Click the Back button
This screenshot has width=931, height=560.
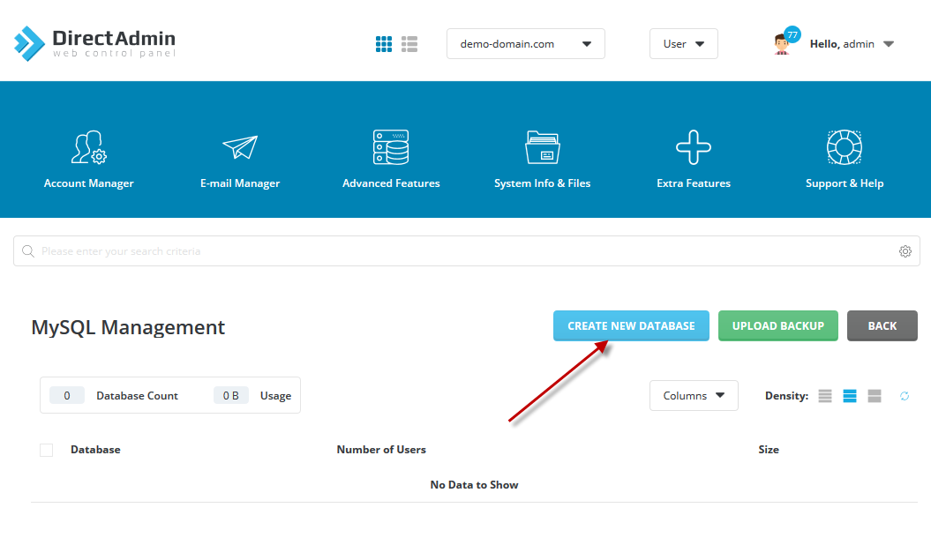[882, 325]
